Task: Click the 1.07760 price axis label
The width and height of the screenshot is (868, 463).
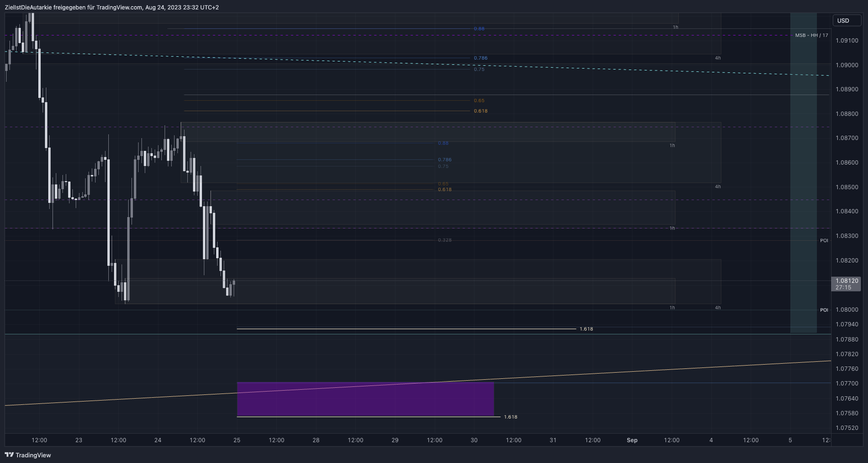Action: (x=847, y=369)
